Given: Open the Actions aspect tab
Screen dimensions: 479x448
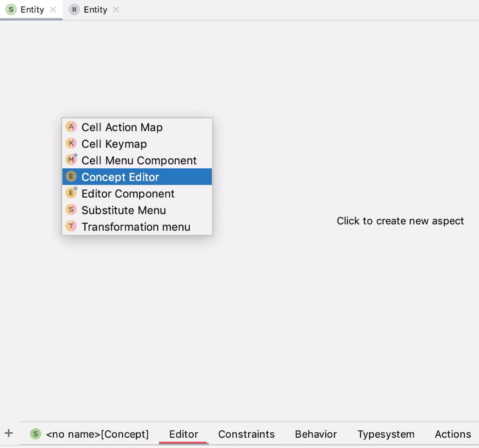Looking at the screenshot, I should pos(453,434).
